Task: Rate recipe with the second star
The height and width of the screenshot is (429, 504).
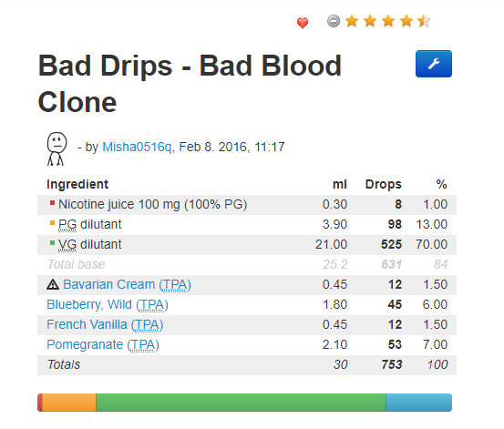Action: click(x=370, y=21)
